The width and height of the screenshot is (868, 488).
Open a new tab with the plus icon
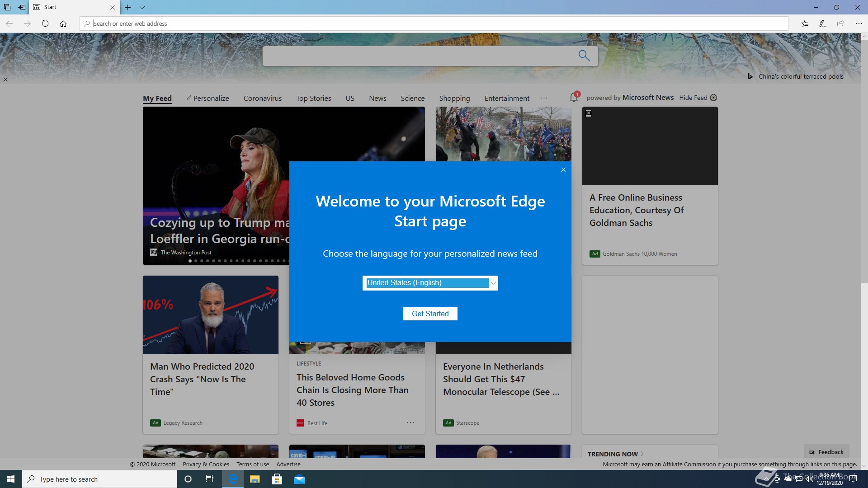coord(128,7)
